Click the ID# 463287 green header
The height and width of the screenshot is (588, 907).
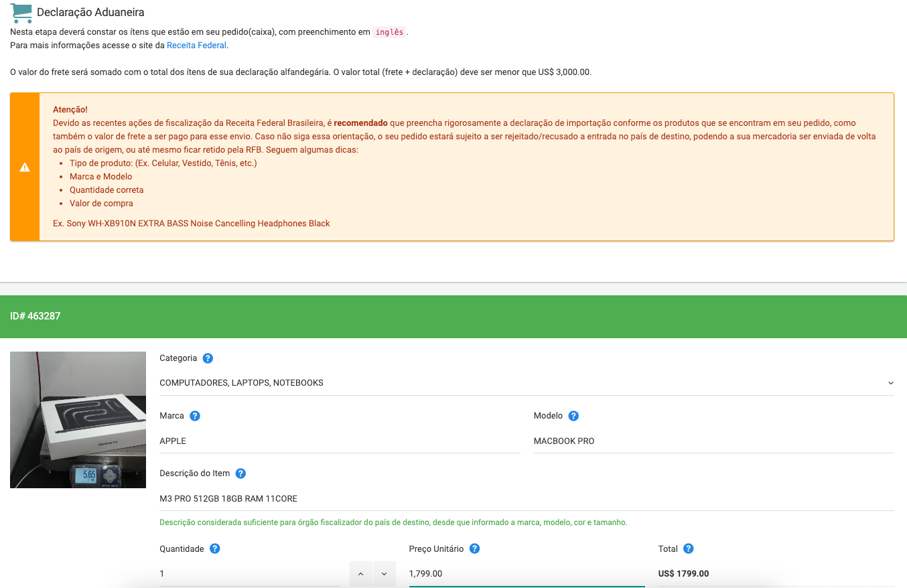tap(453, 316)
